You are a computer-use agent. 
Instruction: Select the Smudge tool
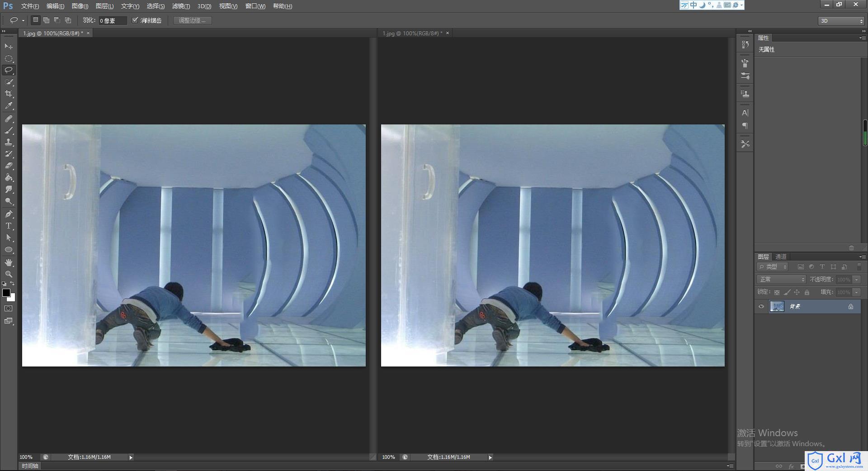tap(9, 189)
